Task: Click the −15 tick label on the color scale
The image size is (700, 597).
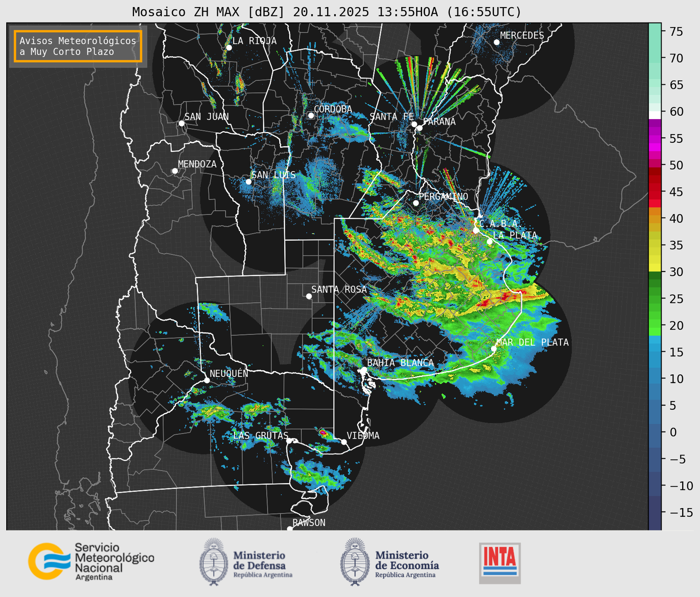Action: (x=680, y=512)
